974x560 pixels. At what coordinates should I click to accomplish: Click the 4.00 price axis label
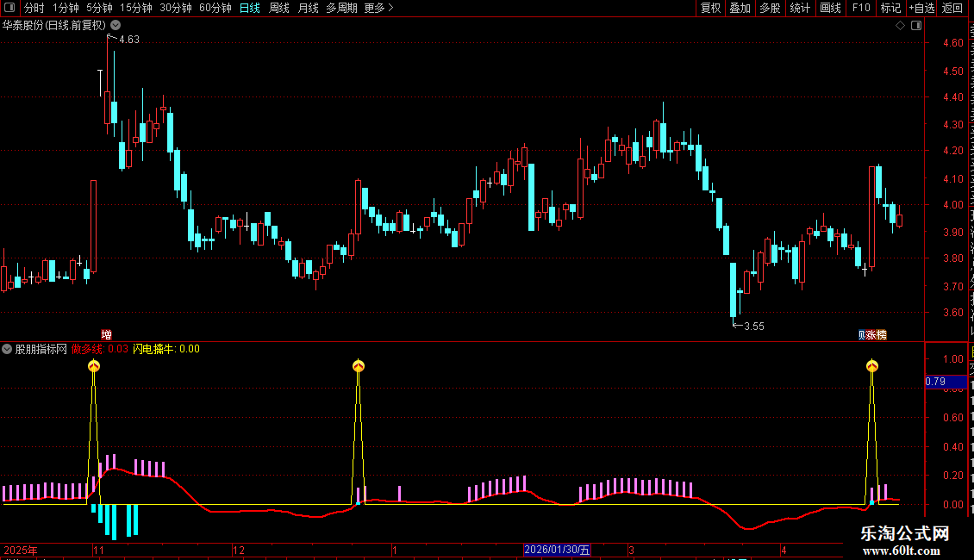[x=952, y=204]
